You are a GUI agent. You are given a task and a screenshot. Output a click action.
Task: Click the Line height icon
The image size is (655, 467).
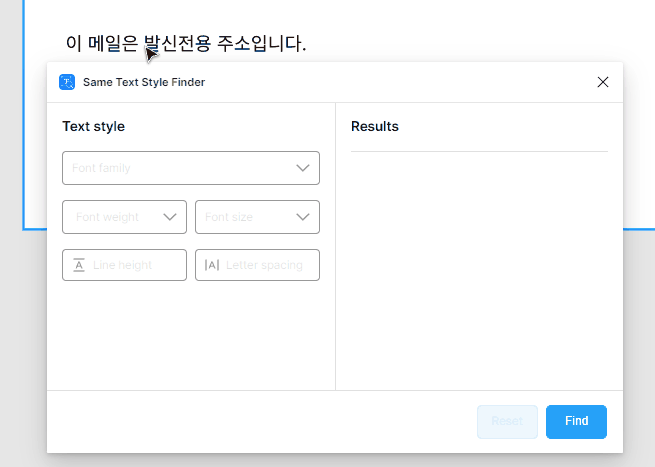coord(79,265)
